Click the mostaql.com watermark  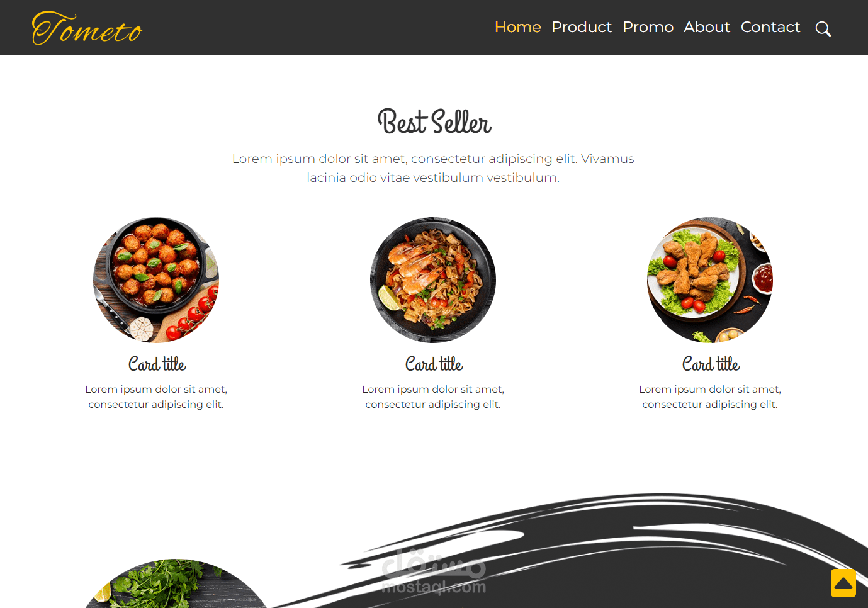point(434,572)
